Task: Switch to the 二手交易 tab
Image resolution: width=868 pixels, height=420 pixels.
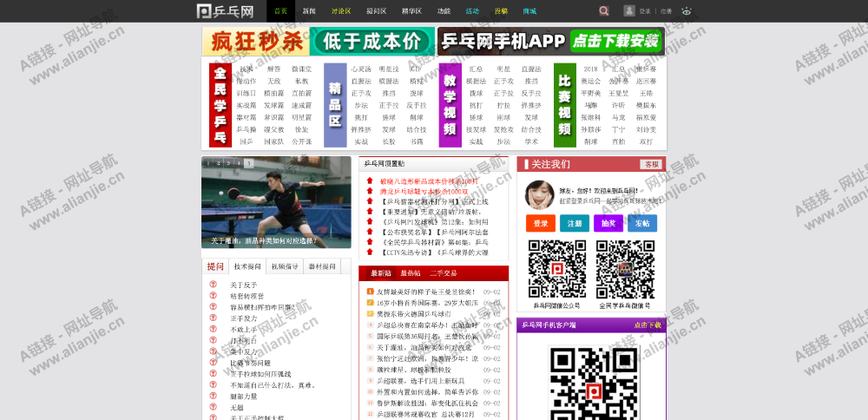Action: click(444, 273)
